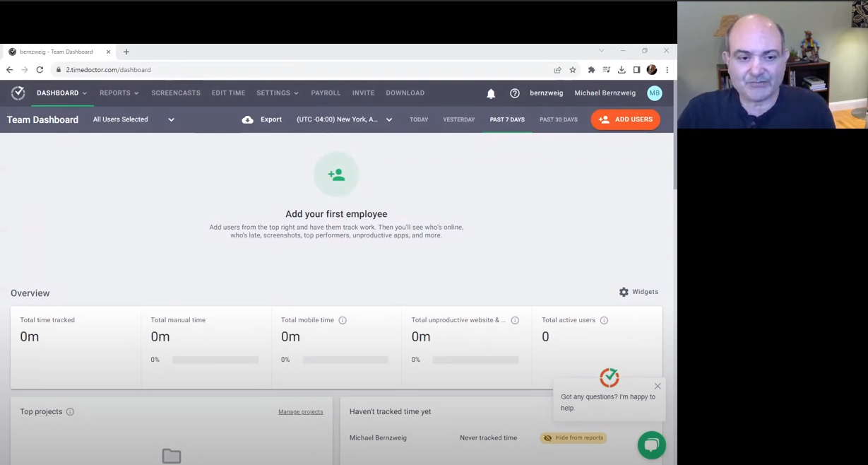Viewport: 868px width, 465px height.
Task: Select the Yesterday date range
Action: [459, 119]
